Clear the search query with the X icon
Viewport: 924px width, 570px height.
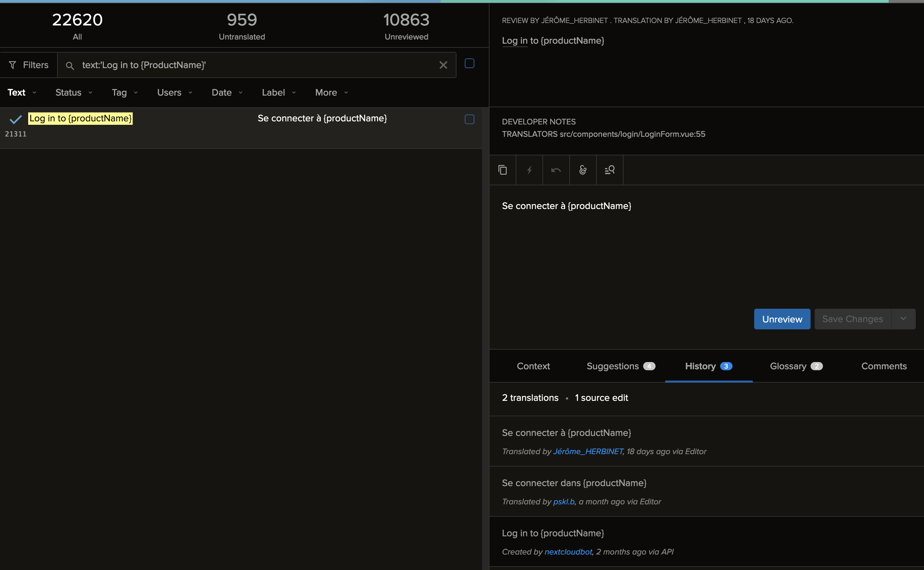[x=443, y=65]
